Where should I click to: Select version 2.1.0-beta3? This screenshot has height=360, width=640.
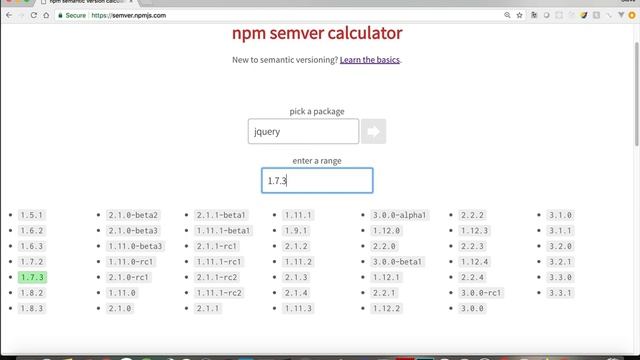click(x=133, y=231)
